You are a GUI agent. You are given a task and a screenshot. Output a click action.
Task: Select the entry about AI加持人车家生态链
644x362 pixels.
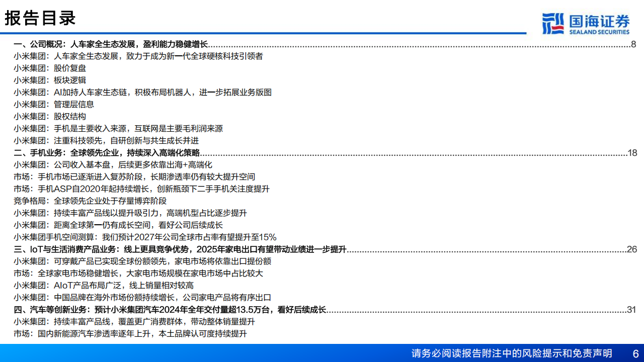[x=143, y=93]
